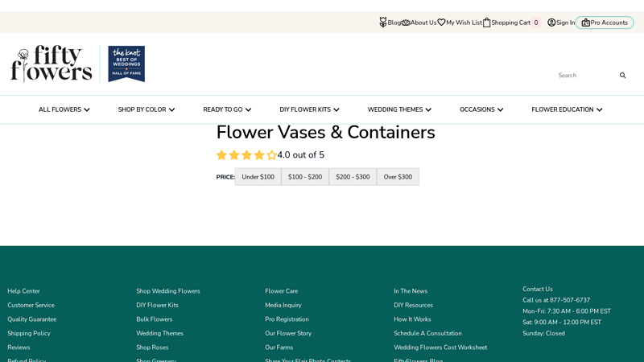The image size is (644, 362).
Task: Open Pro Registration footer link
Action: [x=287, y=319]
